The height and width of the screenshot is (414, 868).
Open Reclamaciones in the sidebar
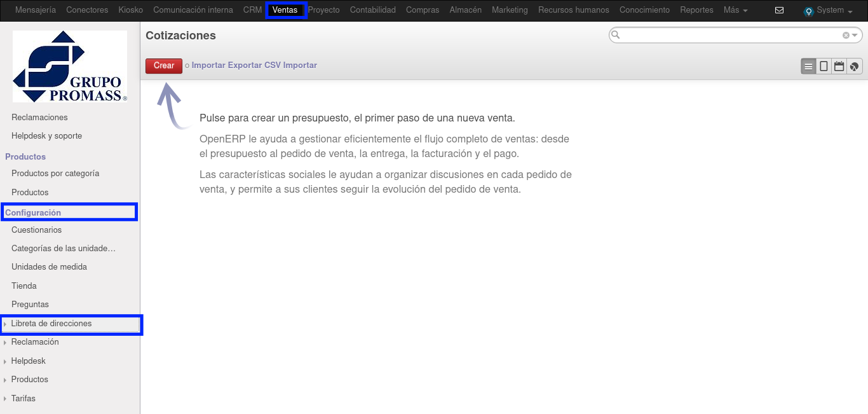tap(39, 118)
